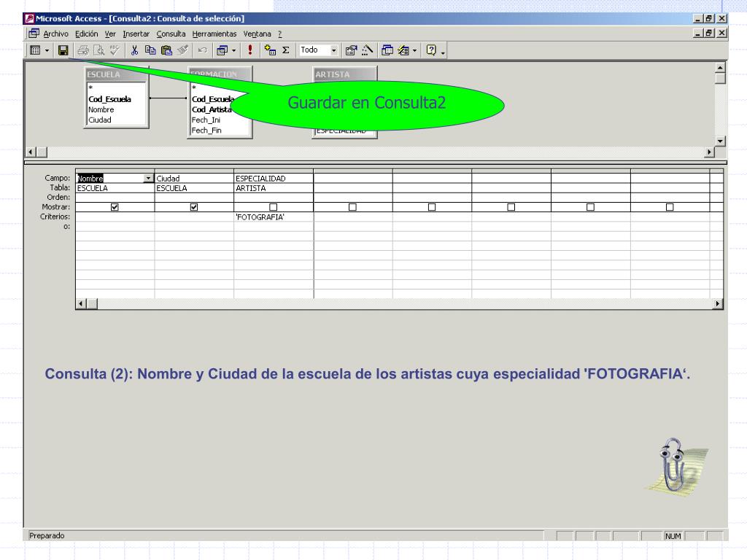Click the Cut scissors icon
Viewport: 747px width, 560px height.
click(x=135, y=50)
